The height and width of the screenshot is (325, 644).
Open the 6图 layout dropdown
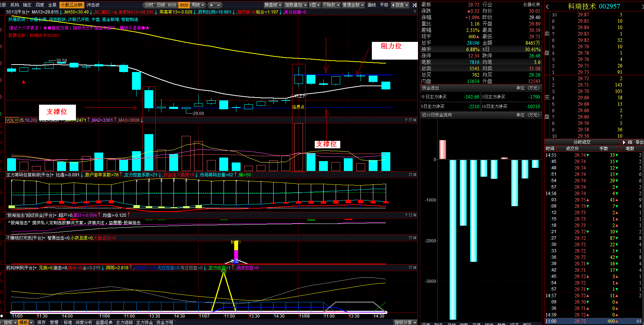click(x=314, y=5)
